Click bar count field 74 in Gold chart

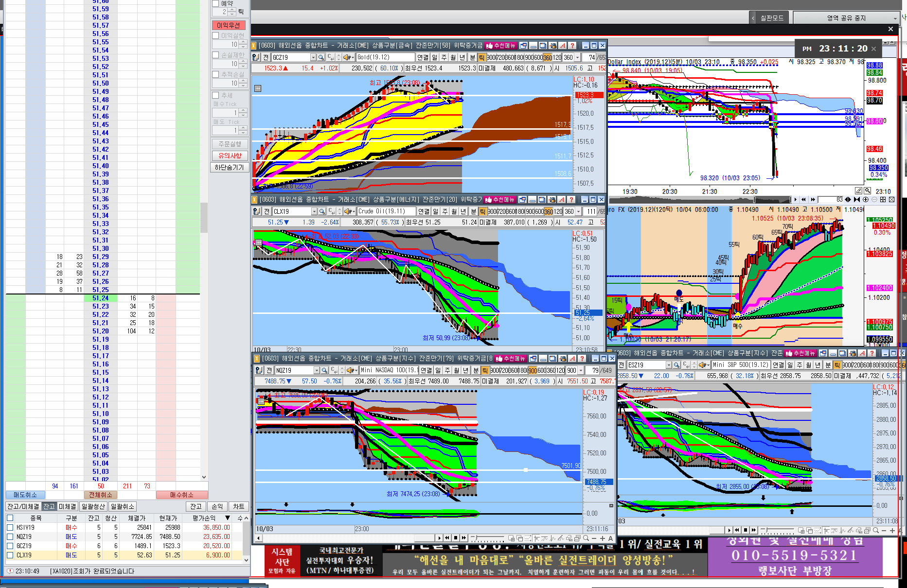pos(590,57)
